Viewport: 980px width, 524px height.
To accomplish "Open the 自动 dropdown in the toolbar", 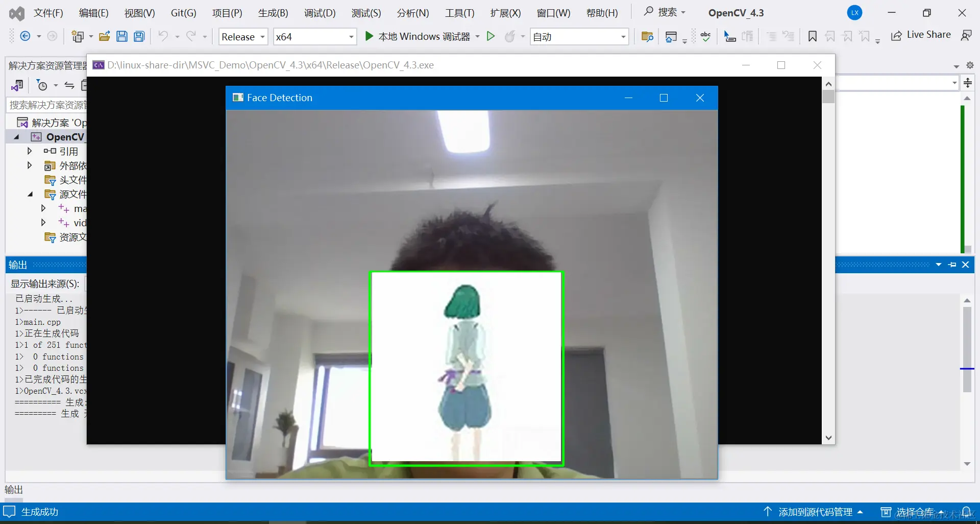I will click(x=579, y=37).
